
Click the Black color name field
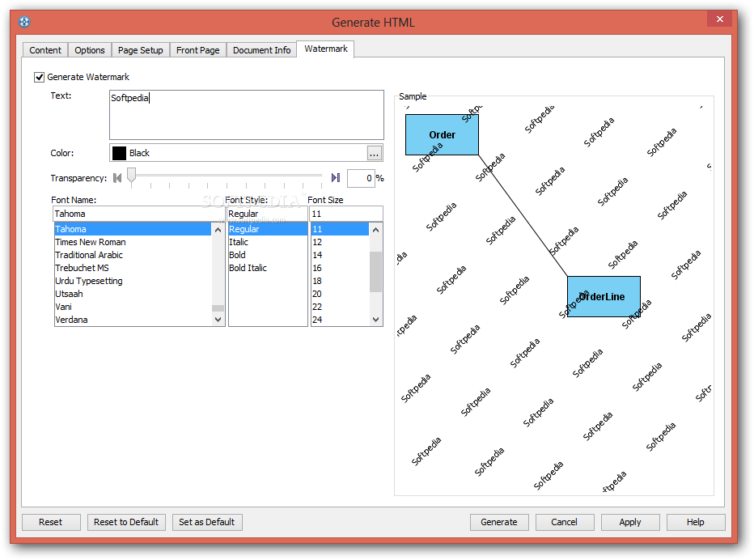point(246,153)
